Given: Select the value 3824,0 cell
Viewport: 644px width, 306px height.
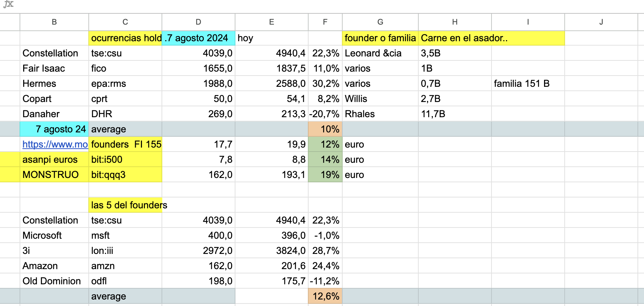Looking at the screenshot, I should tap(272, 251).
